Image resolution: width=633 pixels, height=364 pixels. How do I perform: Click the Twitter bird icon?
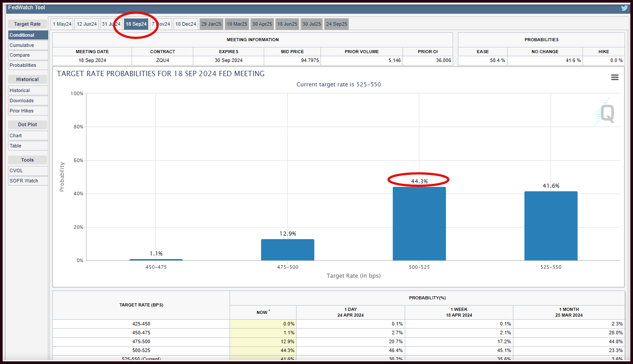[x=624, y=8]
